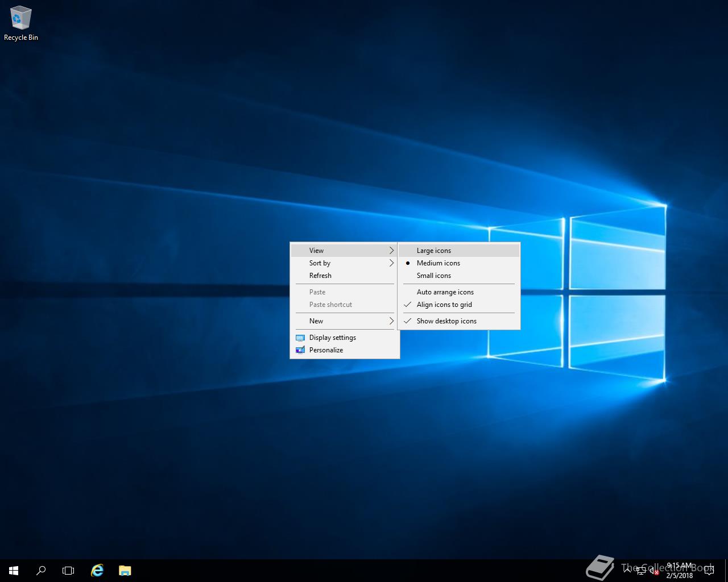Open the New submenu entry
The image size is (728, 582).
click(x=345, y=321)
